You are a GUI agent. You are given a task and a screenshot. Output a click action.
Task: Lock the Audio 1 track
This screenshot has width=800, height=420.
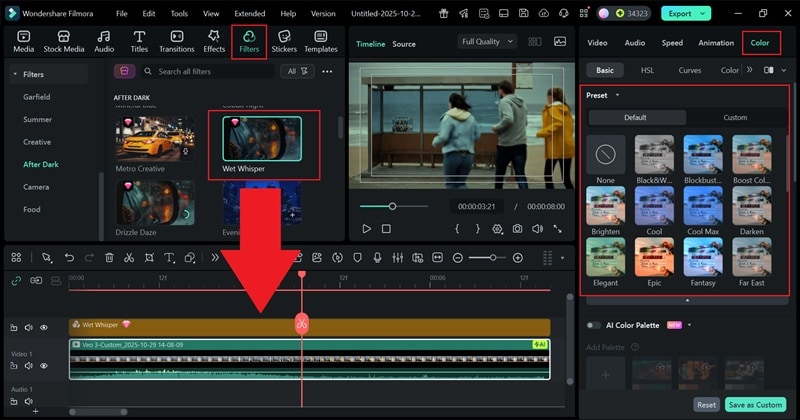(14, 401)
